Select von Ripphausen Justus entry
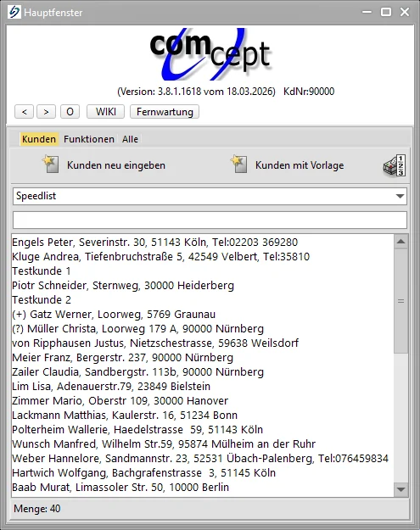Viewport: 420px width, 530px height. 203,343
